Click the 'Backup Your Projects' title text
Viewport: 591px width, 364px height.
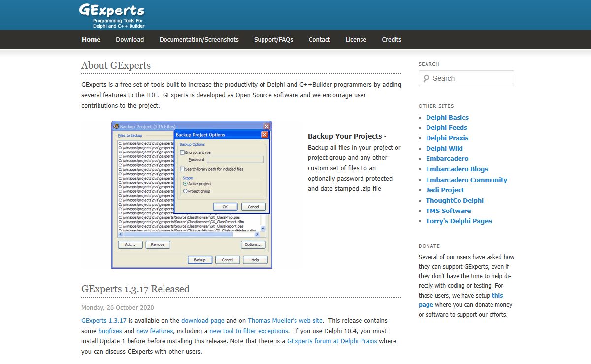pos(345,136)
